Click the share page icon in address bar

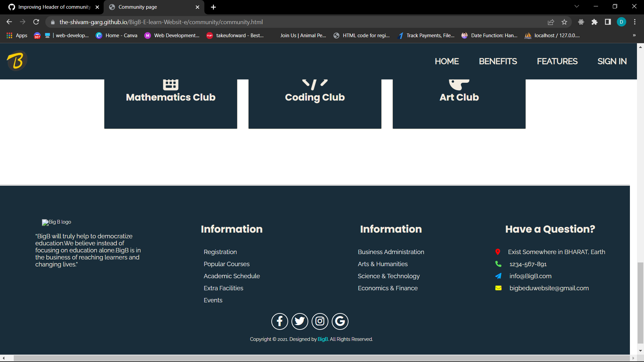click(x=551, y=22)
